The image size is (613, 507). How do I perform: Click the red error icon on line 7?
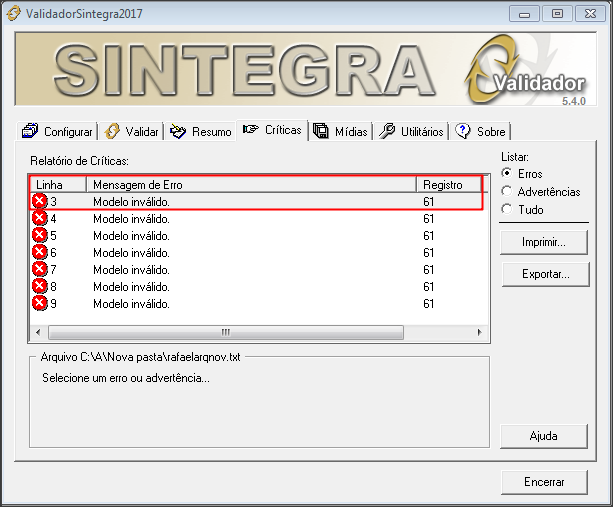(x=39, y=269)
